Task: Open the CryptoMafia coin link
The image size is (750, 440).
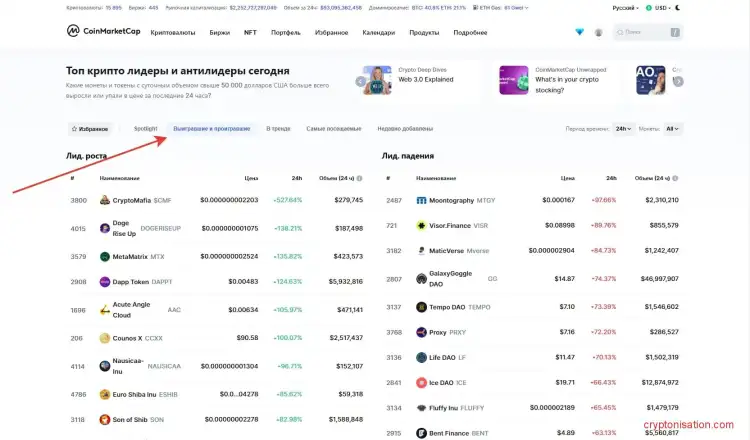Action: click(x=132, y=200)
